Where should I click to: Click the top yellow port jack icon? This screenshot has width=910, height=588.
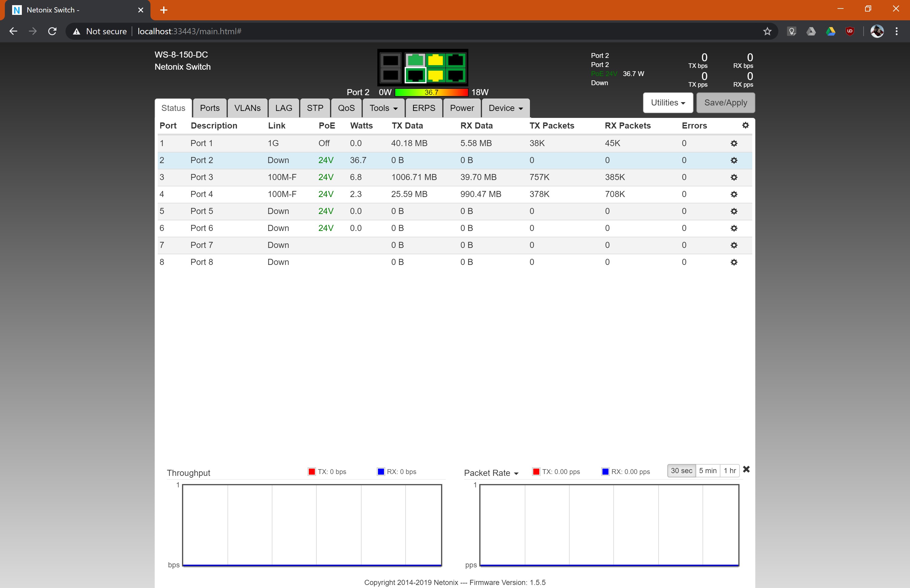[x=435, y=60]
